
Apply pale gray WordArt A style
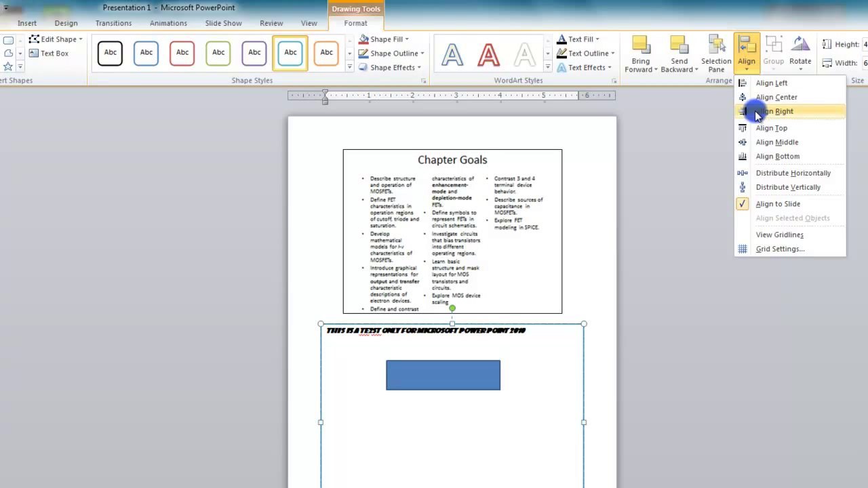pyautogui.click(x=524, y=54)
